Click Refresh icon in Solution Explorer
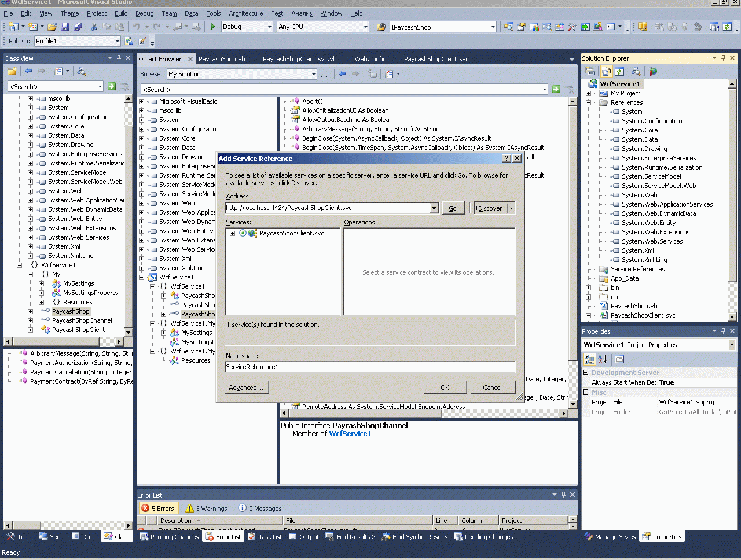Screen dimensions: 741x560 point(619,71)
